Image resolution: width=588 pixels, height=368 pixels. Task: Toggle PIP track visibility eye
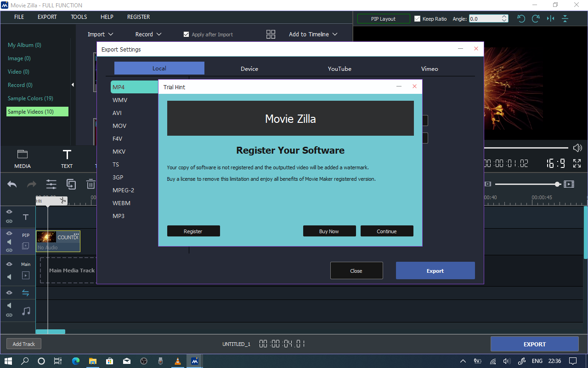tap(9, 234)
